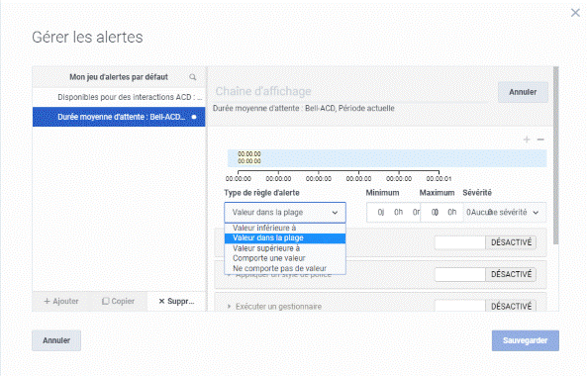Click Suppr... to delete the alert
Viewport: 588px width, 376px height.
(x=176, y=301)
